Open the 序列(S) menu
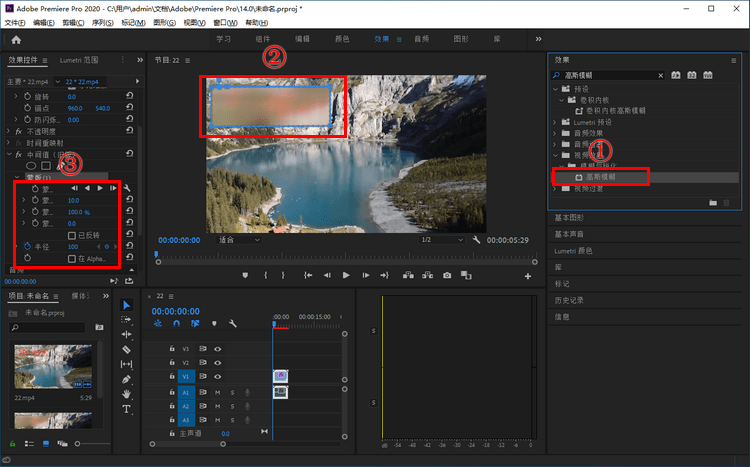Image resolution: width=750 pixels, height=467 pixels. (x=103, y=22)
